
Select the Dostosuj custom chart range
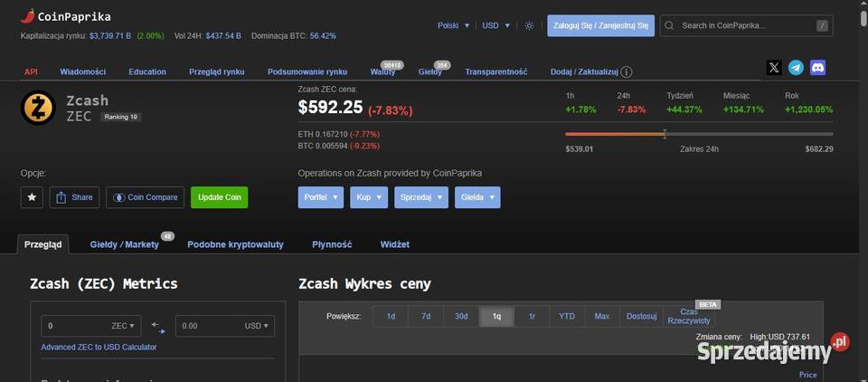click(x=642, y=316)
